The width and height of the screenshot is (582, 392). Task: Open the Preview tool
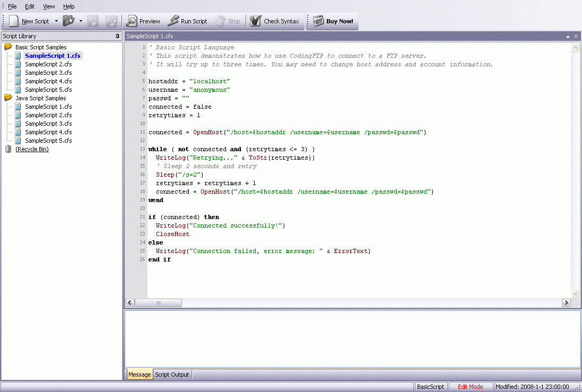144,21
